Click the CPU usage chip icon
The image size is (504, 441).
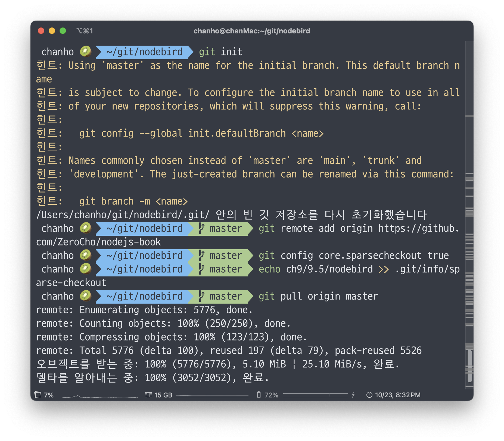tap(38, 395)
